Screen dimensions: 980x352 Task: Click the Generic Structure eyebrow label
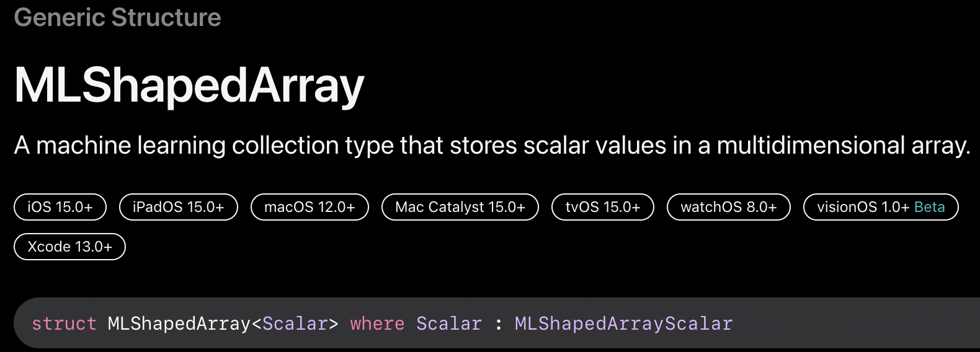click(117, 17)
